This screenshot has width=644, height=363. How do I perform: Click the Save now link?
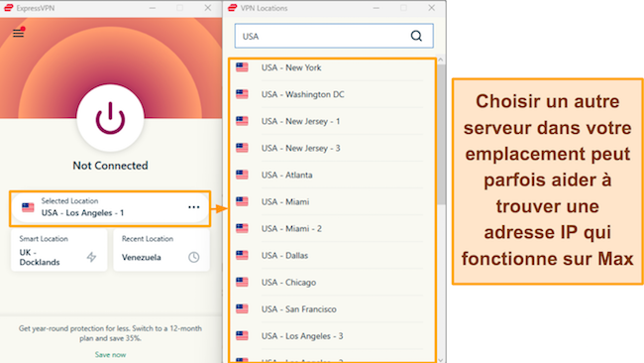[x=111, y=354]
